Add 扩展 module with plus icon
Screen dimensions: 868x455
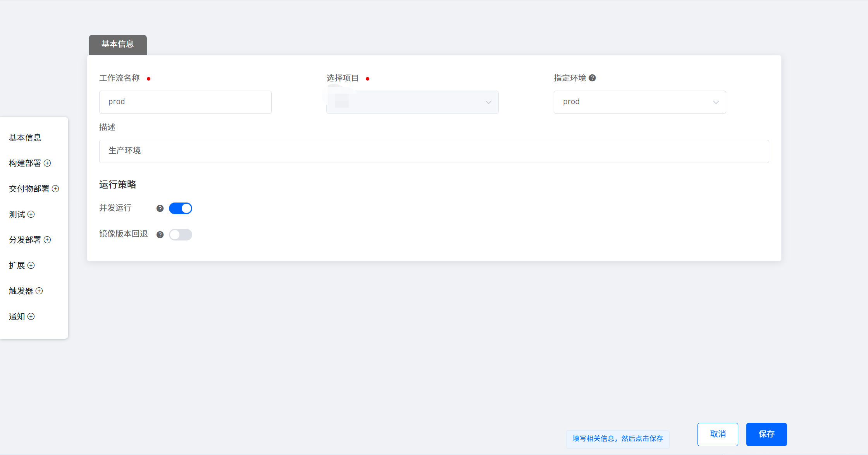click(31, 265)
